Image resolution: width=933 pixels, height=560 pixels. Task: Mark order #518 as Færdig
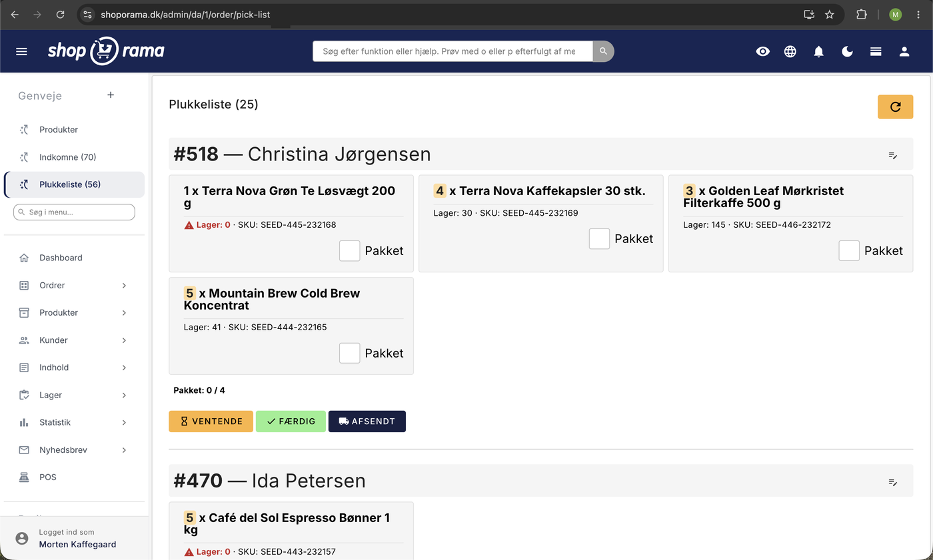click(291, 421)
